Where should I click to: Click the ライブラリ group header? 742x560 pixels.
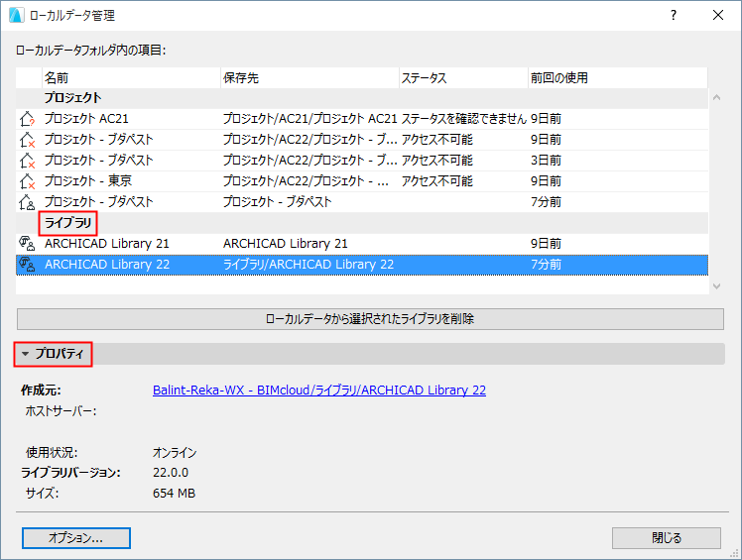[68, 223]
